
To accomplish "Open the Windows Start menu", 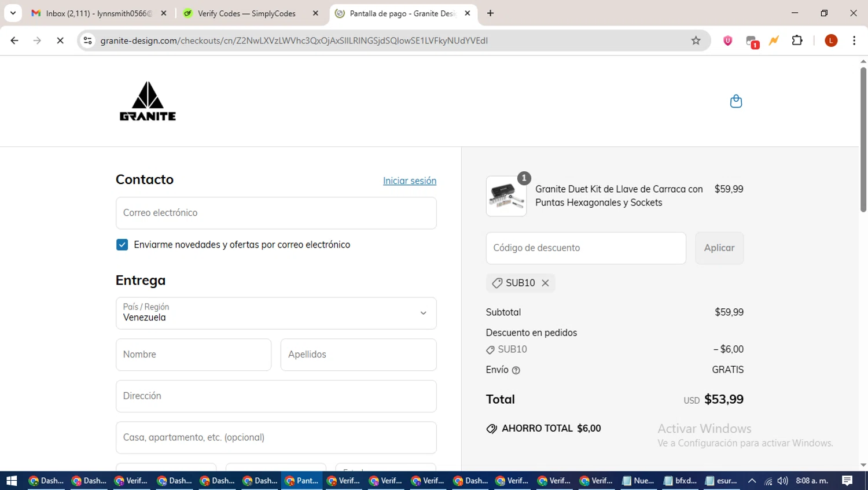I will pos(12,481).
